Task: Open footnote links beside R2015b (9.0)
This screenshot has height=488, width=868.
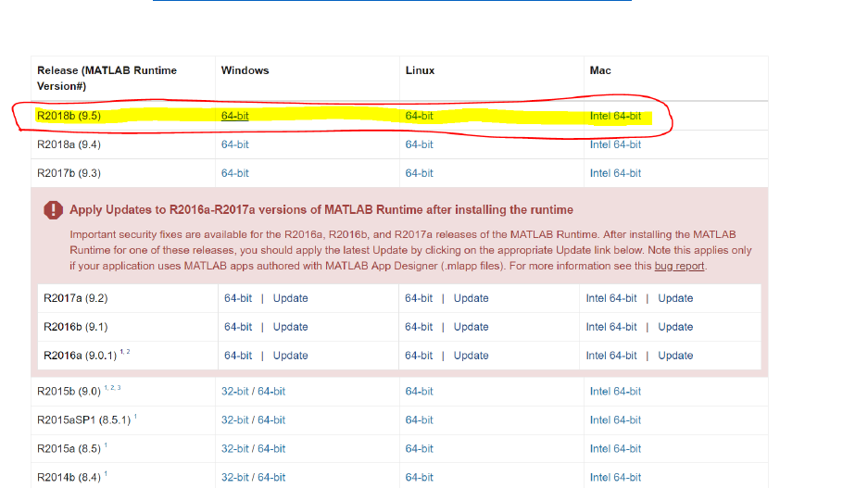Action: [112, 387]
